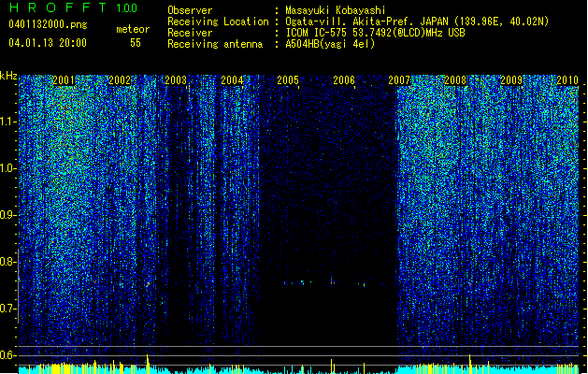The width and height of the screenshot is (588, 374).
Task: Click the 2003 time marker
Action: tap(176, 79)
